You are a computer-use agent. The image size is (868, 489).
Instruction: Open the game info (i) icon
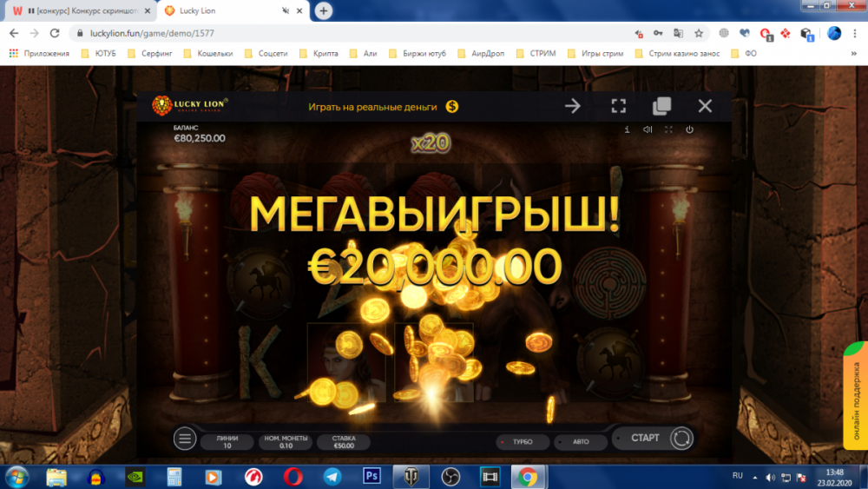(x=627, y=129)
